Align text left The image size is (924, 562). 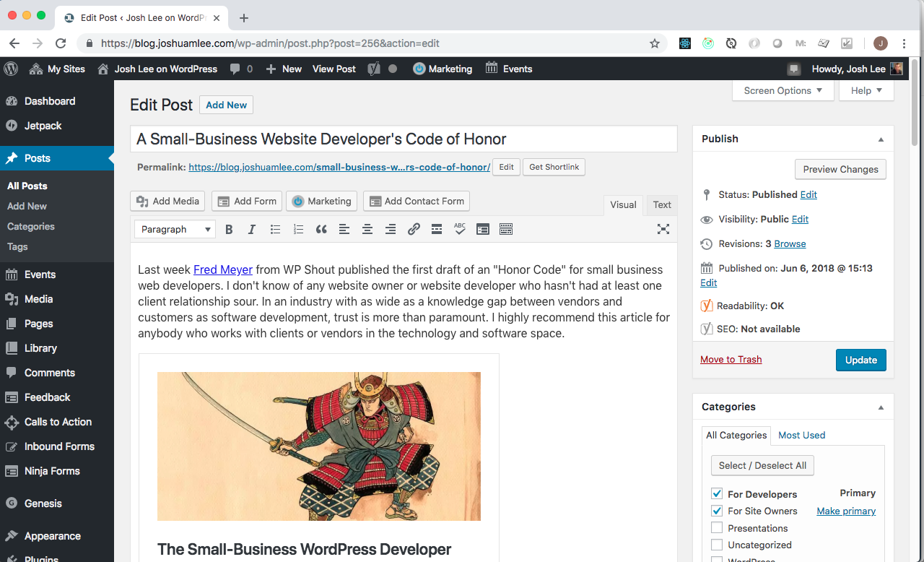click(x=344, y=229)
